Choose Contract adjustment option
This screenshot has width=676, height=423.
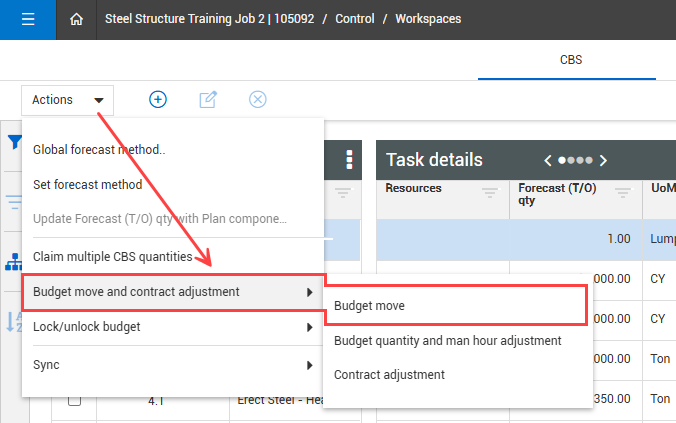point(389,375)
